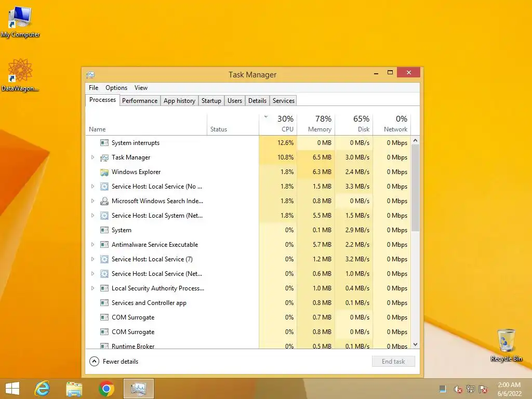
Task: Click the System process icon
Action: coord(104,230)
